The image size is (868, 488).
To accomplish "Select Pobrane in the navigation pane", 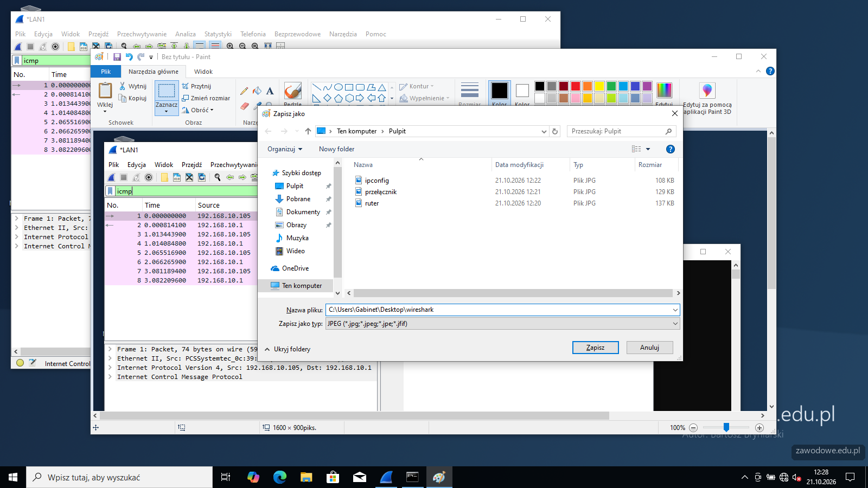I will pyautogui.click(x=298, y=199).
